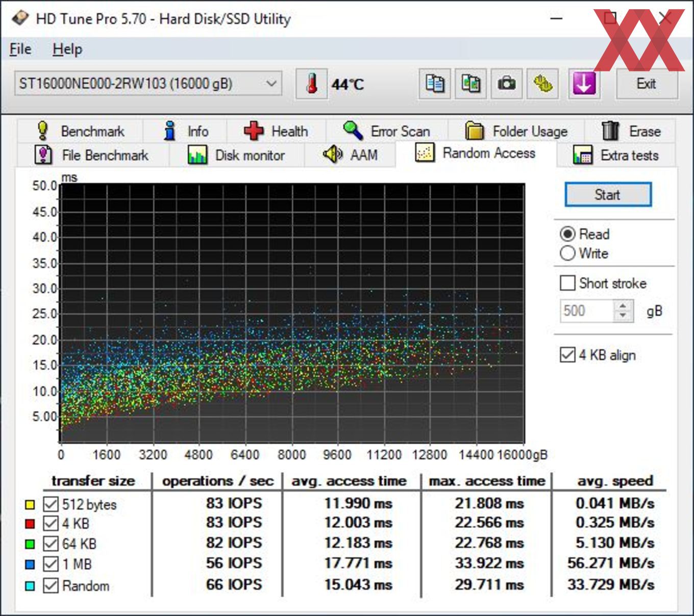Toggle the Random transfer size checkbox
The width and height of the screenshot is (694, 616).
pyautogui.click(x=51, y=585)
